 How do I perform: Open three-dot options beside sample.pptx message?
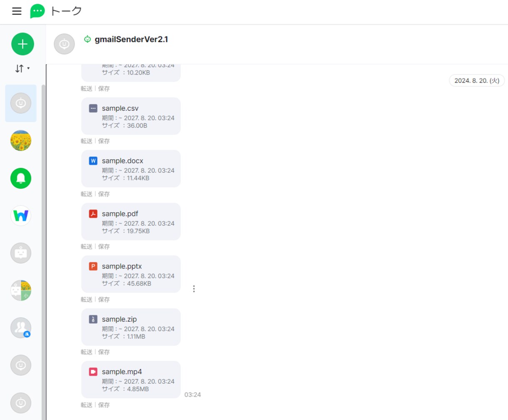[194, 289]
